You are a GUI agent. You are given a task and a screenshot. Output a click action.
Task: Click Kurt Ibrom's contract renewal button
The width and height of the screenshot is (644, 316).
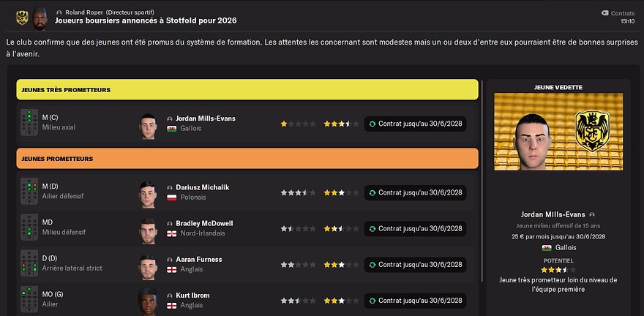(x=415, y=299)
